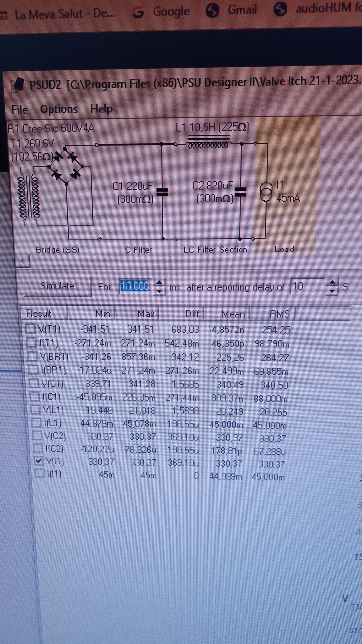362x644 pixels.
Task: Toggle the I(L1) result checkbox
Action: [37, 423]
